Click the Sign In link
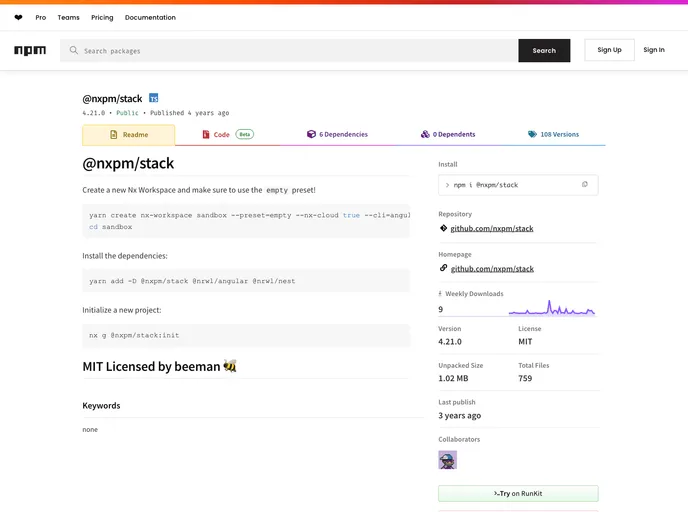Image resolution: width=688 pixels, height=512 pixels. pos(654,50)
